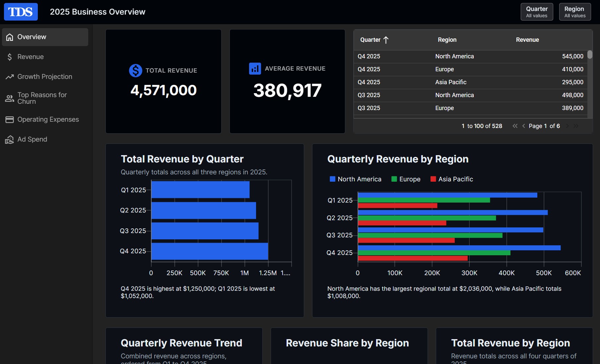Click the Quarterly Revenue Trend card title

(x=181, y=343)
